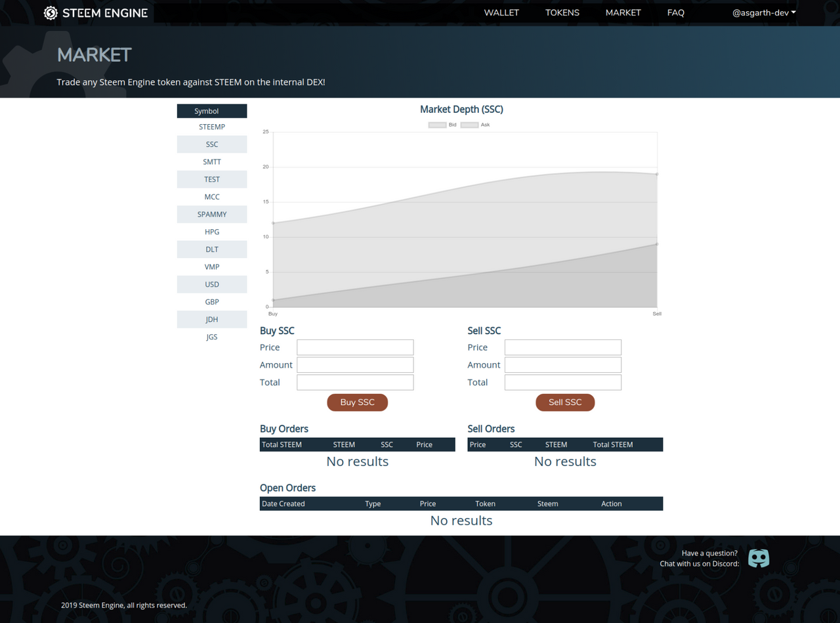Open the Discord chat icon
Viewport: 840px width, 623px height.
pos(759,559)
